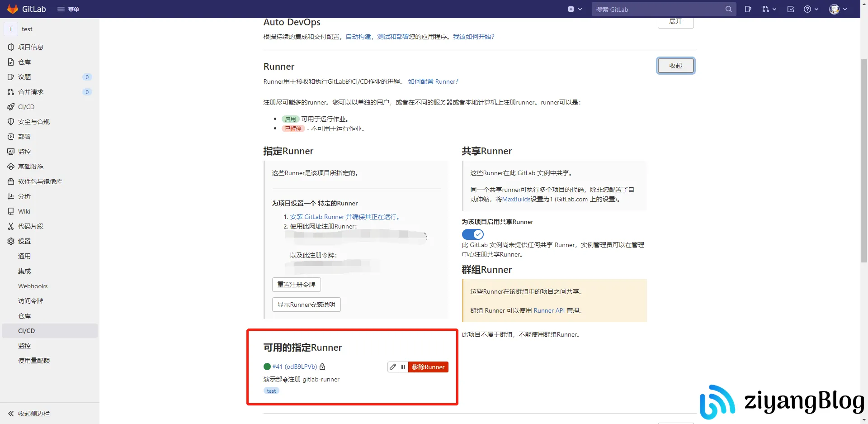This screenshot has width=868, height=424.
Task: Expand the help menu dropdown
Action: click(811, 9)
